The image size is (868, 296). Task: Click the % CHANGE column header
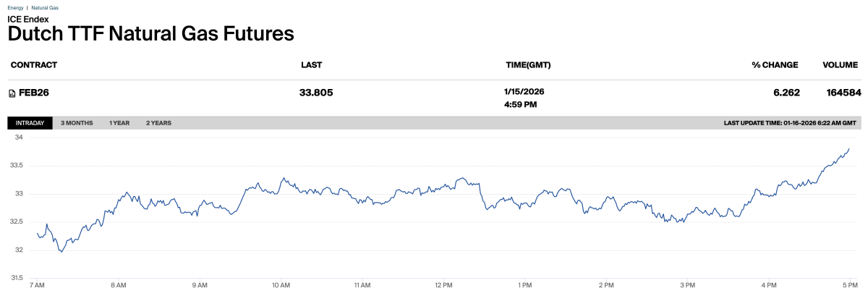coord(775,65)
